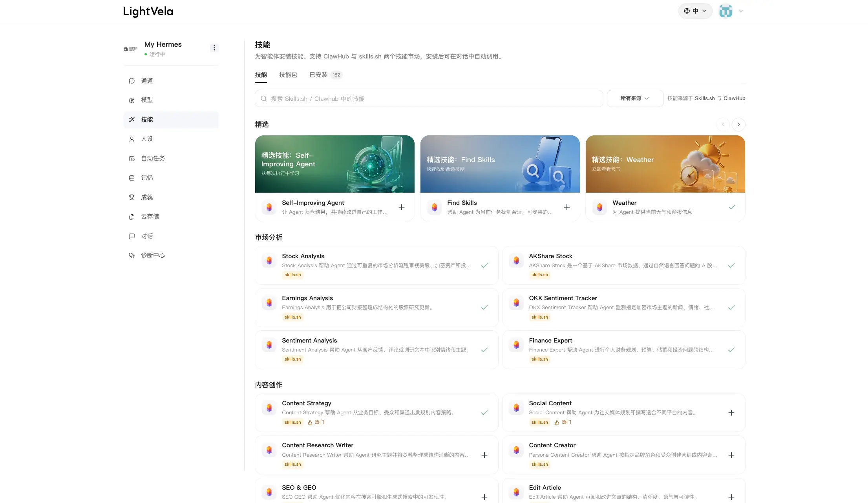Open the 通道 channels sidebar icon
Viewport: 868px width, 503px height.
click(x=132, y=81)
